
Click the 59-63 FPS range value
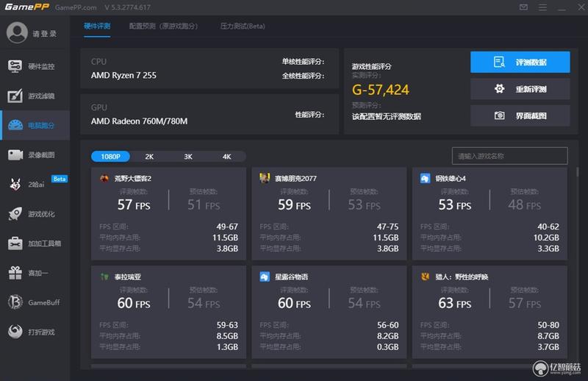227,325
